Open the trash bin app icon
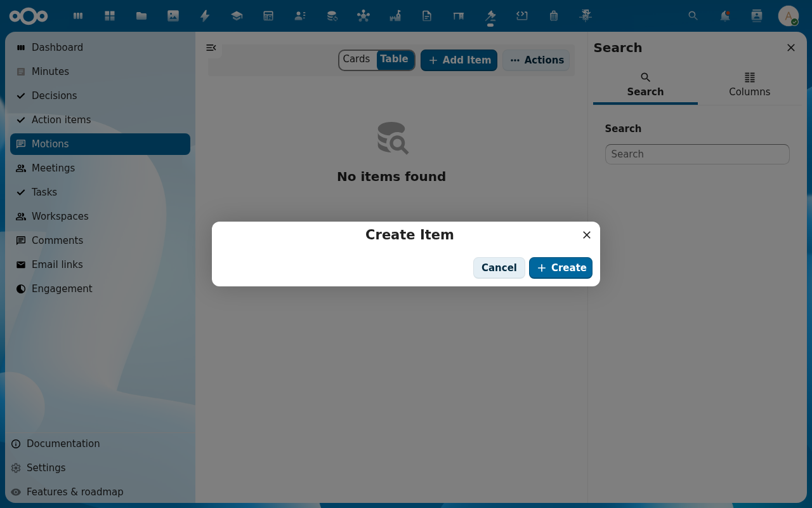812x508 pixels. (x=554, y=16)
